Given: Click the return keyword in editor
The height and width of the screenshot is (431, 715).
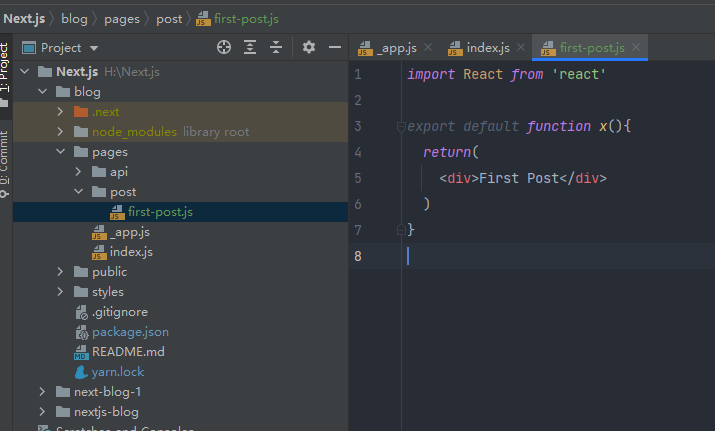Looking at the screenshot, I should pyautogui.click(x=447, y=152).
